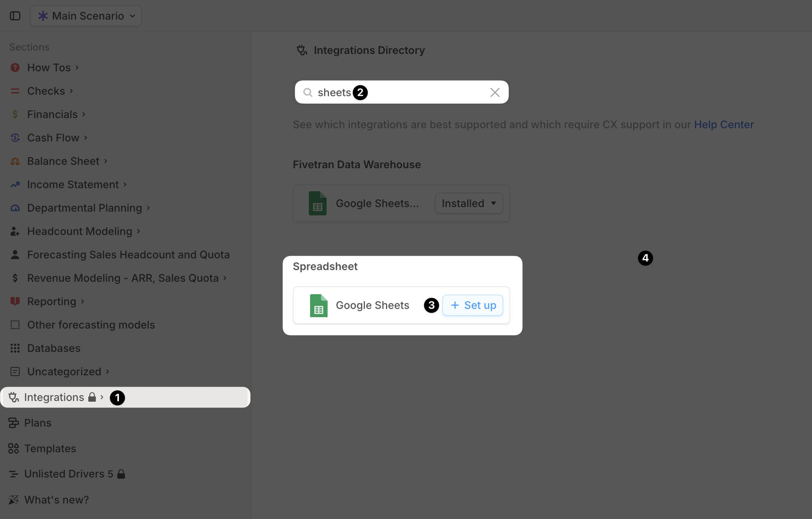
Task: Open the Help Center link
Action: pos(724,124)
